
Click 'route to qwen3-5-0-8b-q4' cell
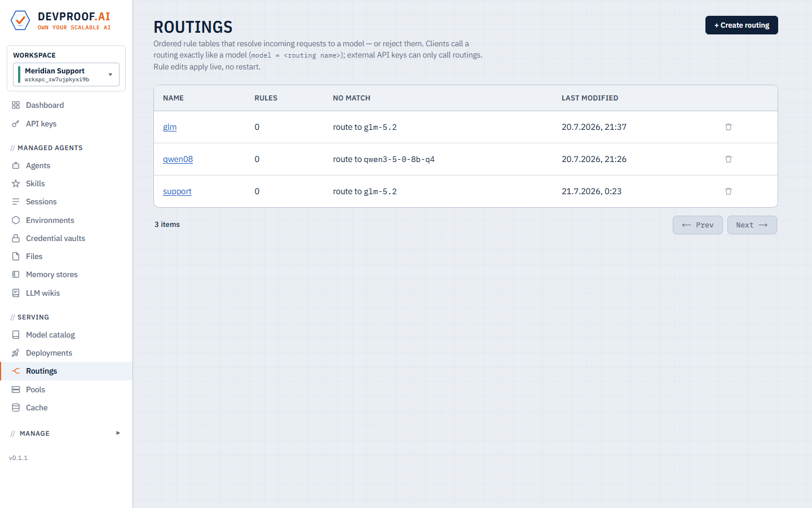[383, 159]
